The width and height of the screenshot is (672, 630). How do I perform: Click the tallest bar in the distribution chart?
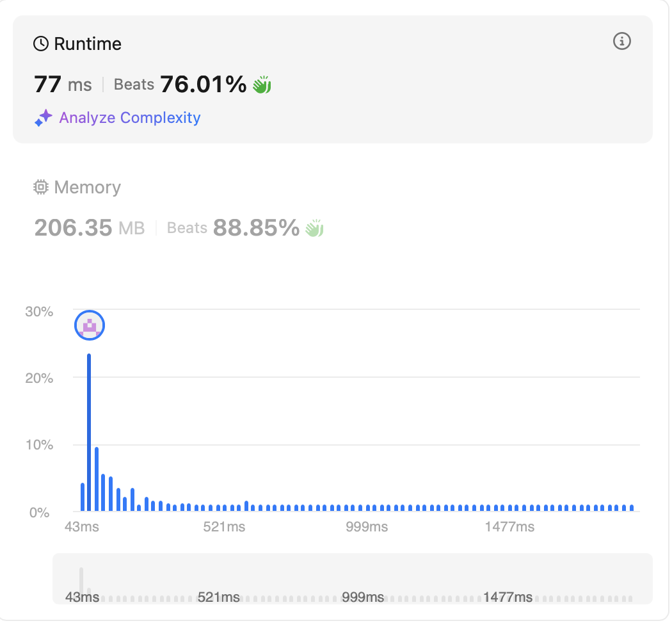tap(89, 432)
